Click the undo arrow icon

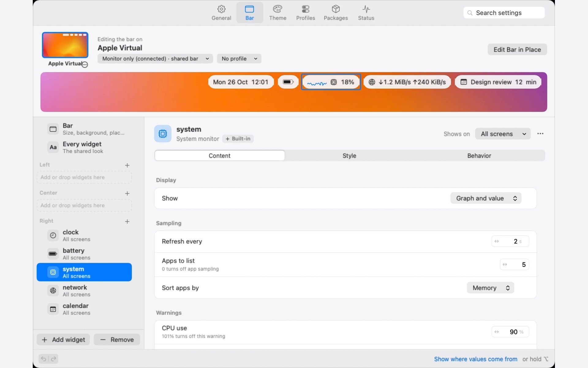pyautogui.click(x=43, y=359)
